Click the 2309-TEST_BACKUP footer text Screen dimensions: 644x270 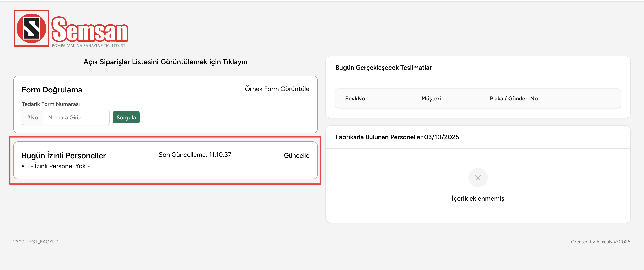(36, 242)
